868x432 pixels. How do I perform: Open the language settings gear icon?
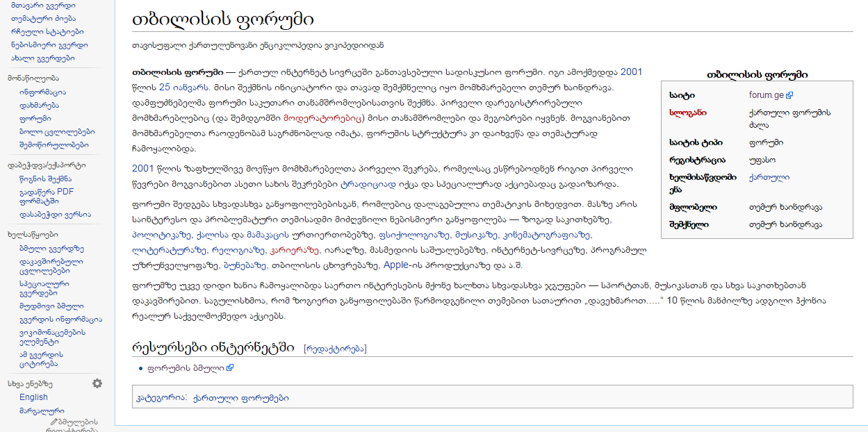click(97, 383)
